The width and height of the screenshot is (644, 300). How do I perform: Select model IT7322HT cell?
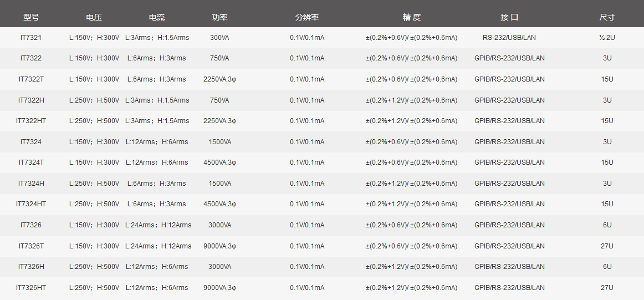[x=31, y=121]
